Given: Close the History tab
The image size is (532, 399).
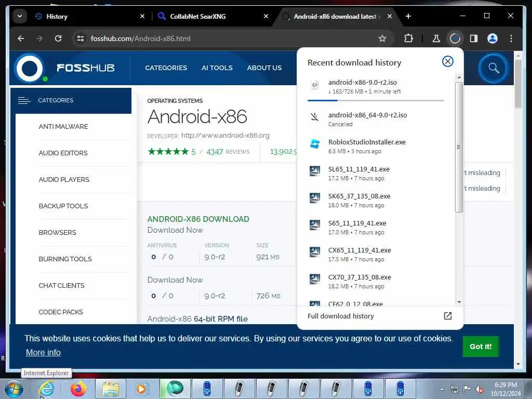Looking at the screenshot, I should click(x=142, y=16).
